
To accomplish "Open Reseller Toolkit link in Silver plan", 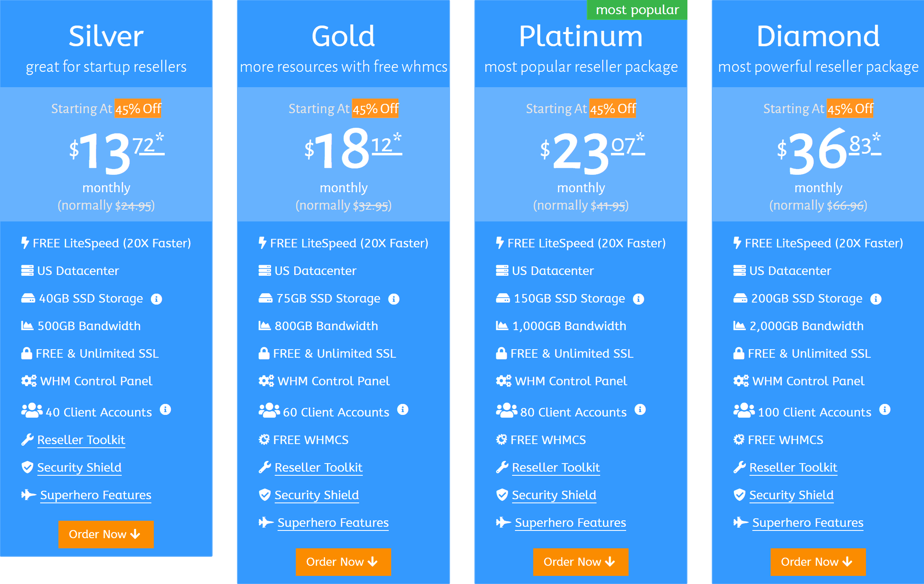I will pos(81,440).
